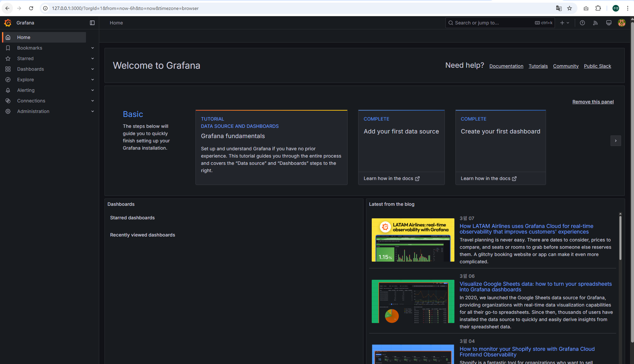Image resolution: width=634 pixels, height=364 pixels.
Task: Click the Alerting bell icon in the sidebar
Action: pos(8,90)
